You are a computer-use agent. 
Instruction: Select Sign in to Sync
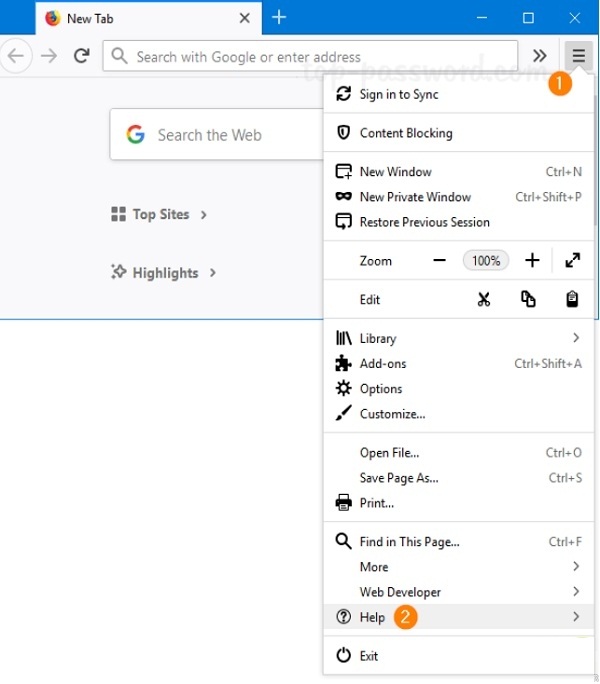(x=399, y=94)
